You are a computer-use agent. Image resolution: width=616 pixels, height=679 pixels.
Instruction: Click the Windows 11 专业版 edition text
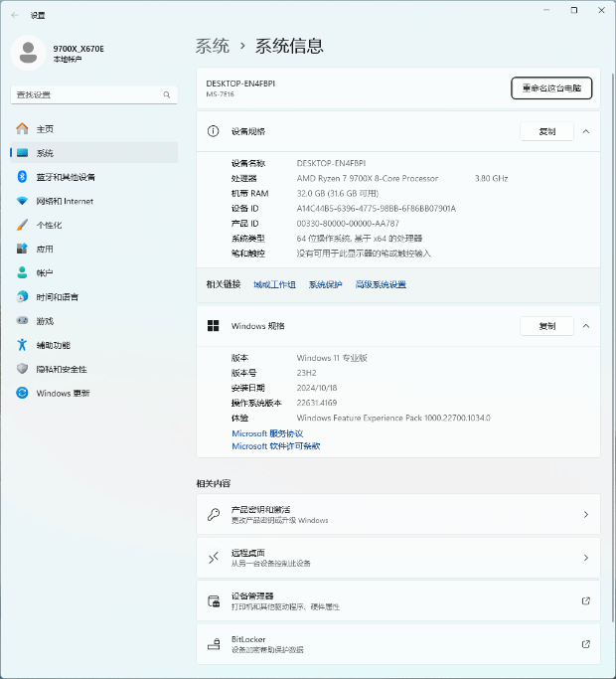[332, 358]
